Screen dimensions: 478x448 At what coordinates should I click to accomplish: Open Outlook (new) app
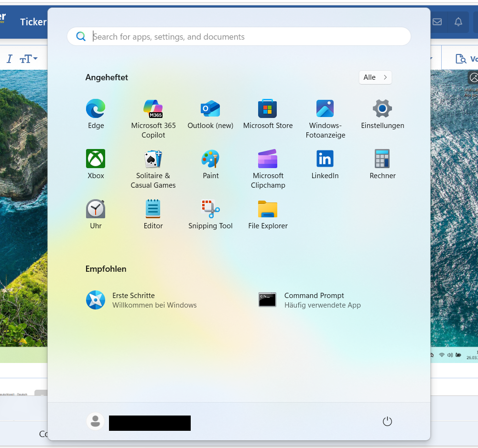[210, 114]
